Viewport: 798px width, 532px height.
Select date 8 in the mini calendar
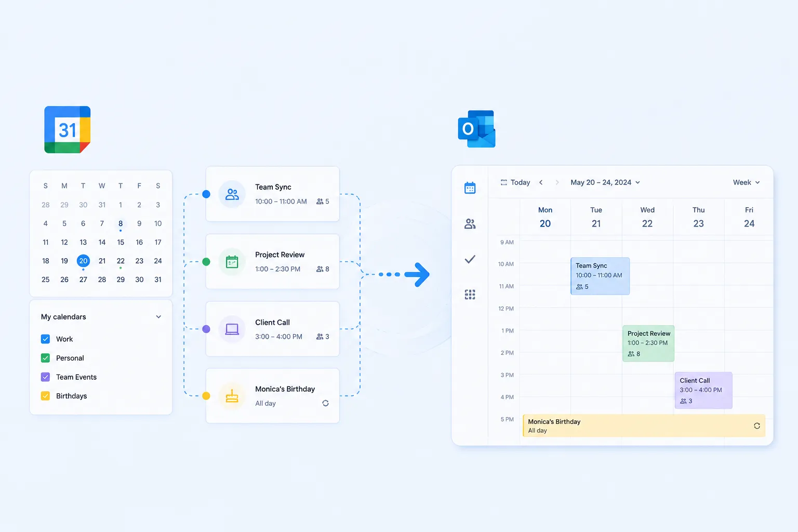pyautogui.click(x=121, y=223)
